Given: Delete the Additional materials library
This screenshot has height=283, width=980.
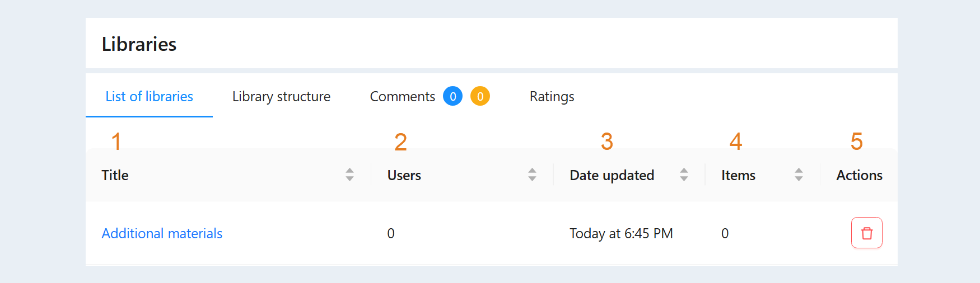Looking at the screenshot, I should [866, 233].
